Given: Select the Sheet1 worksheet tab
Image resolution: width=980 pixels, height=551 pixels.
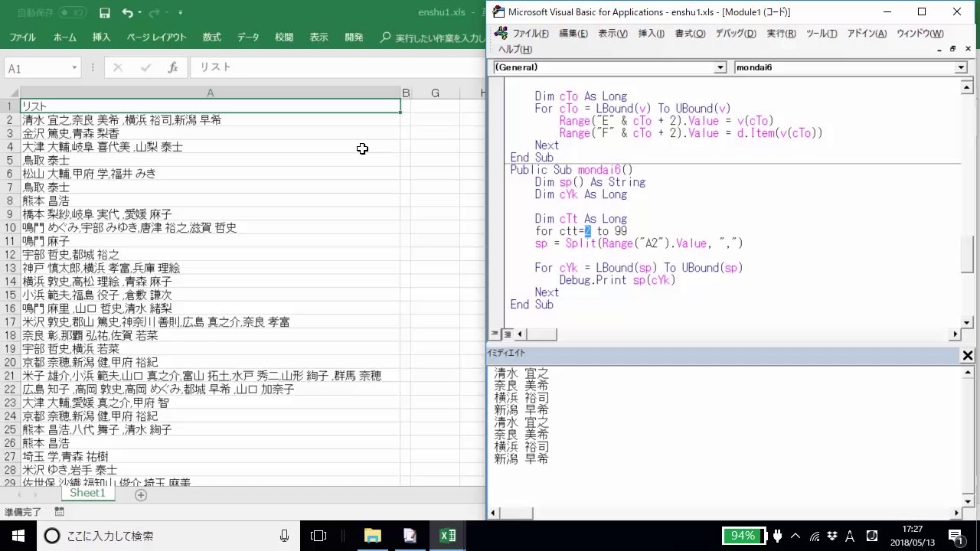Looking at the screenshot, I should (87, 494).
